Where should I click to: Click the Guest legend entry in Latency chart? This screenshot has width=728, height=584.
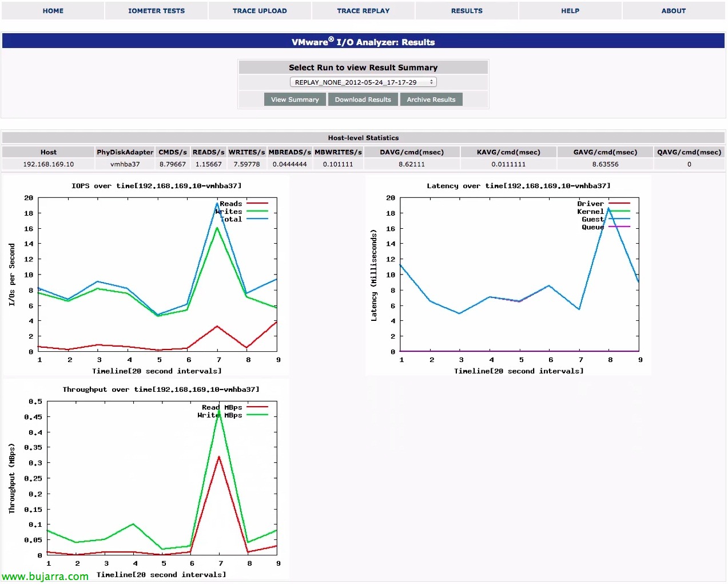coord(606,219)
